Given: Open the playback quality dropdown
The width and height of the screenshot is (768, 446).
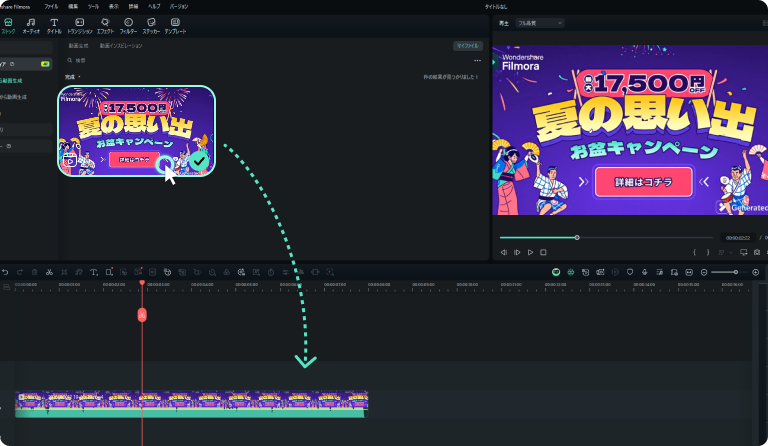Looking at the screenshot, I should [540, 23].
